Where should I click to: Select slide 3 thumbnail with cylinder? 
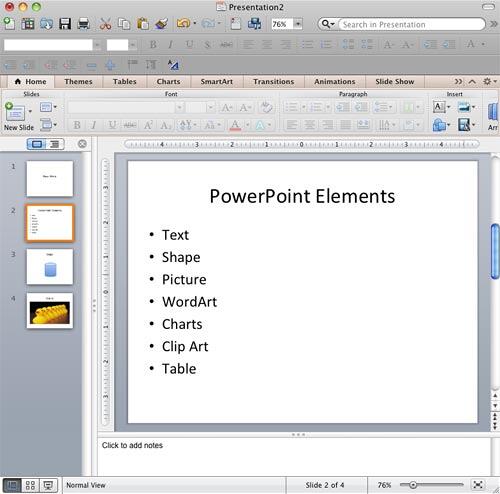50,267
